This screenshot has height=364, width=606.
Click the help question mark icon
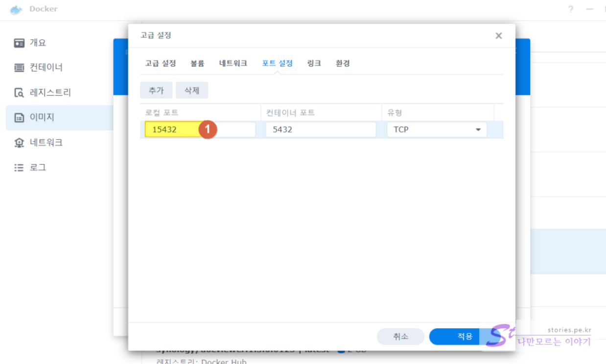click(x=571, y=9)
